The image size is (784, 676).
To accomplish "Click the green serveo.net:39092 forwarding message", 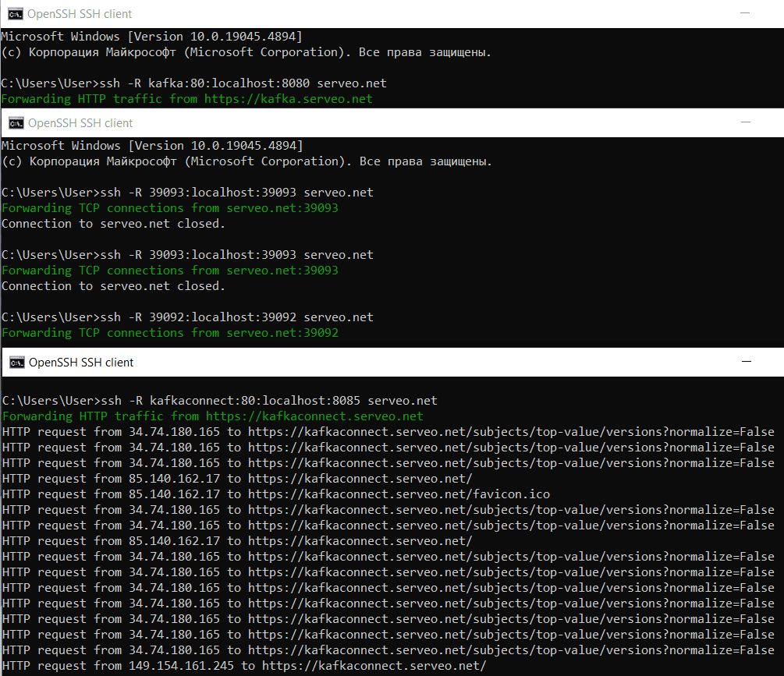I will (x=282, y=333).
